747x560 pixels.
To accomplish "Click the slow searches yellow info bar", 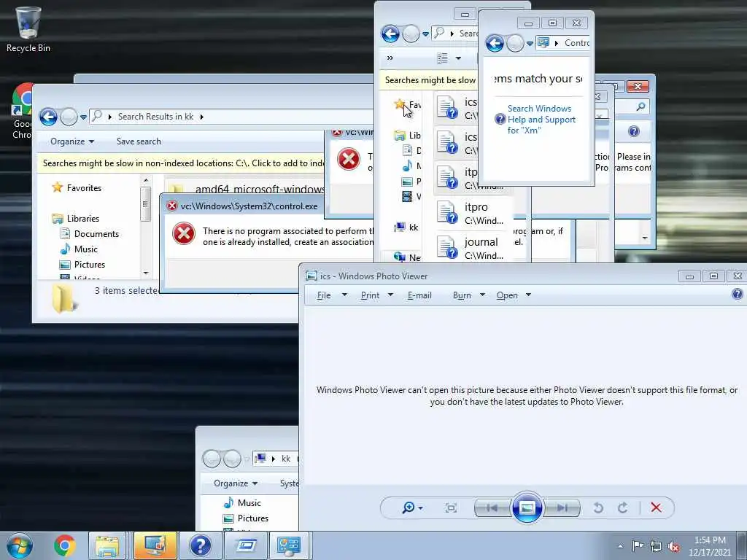I will (181, 163).
